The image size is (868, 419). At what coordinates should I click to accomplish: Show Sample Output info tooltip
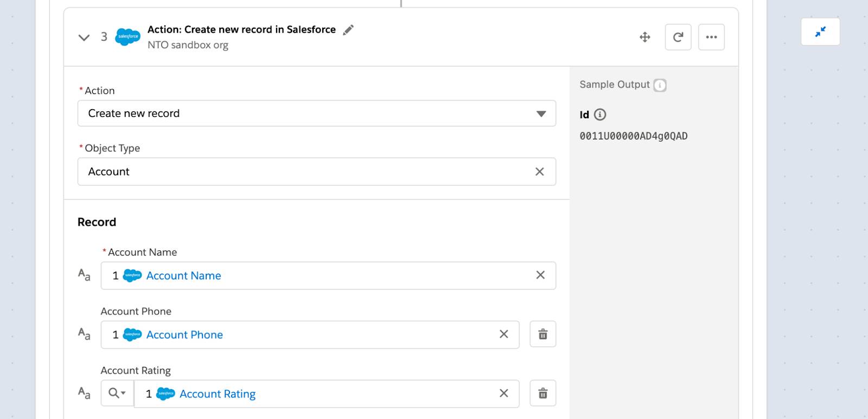(660, 85)
